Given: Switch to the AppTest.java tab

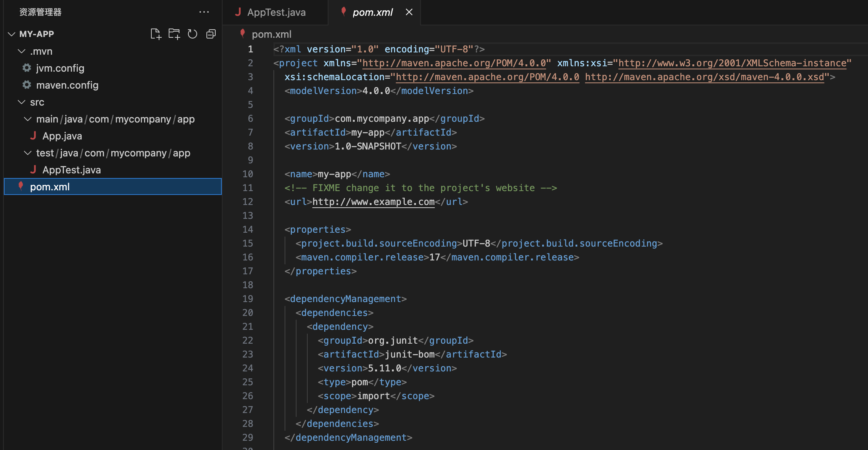Looking at the screenshot, I should coord(276,12).
